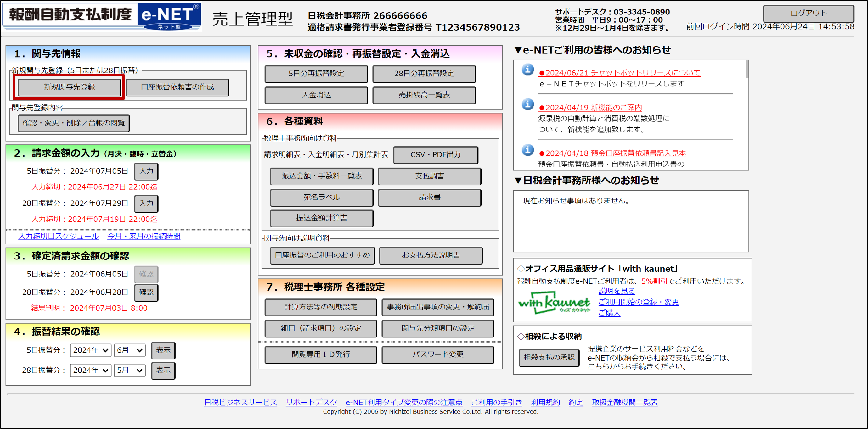
Task: Click 表示 button for 5日振替分 results
Action: pos(163,350)
